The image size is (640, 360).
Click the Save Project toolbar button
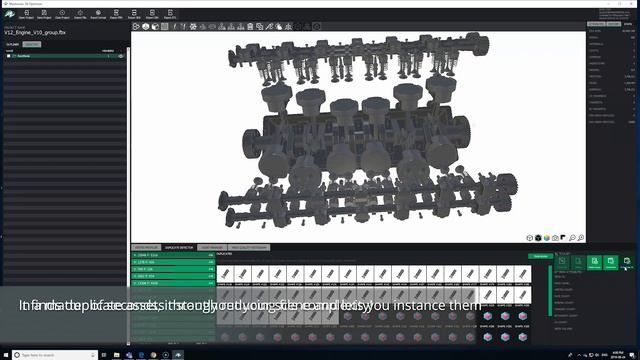tap(44, 15)
